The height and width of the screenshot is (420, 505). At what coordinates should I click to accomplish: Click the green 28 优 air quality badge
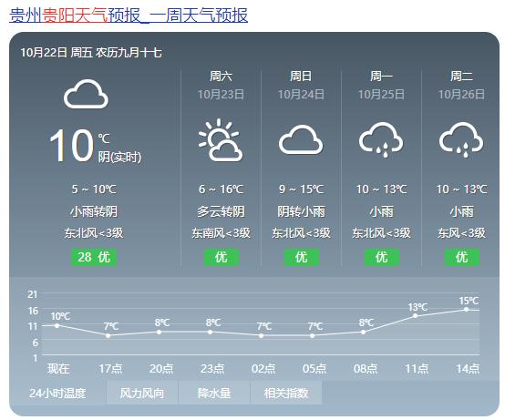94,257
